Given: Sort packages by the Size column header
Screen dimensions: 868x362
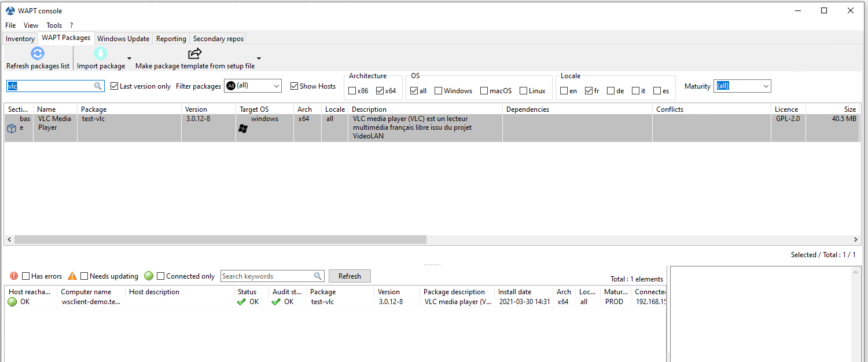Looking at the screenshot, I should point(832,109).
